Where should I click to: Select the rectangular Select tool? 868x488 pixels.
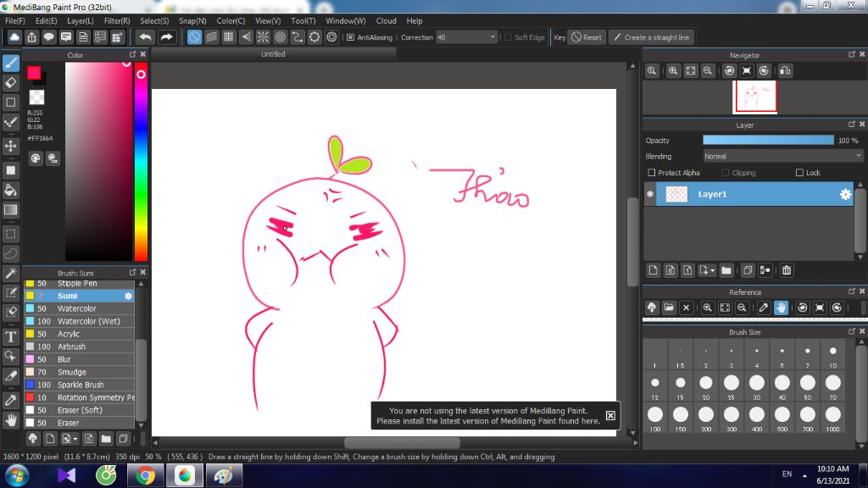coord(11,234)
